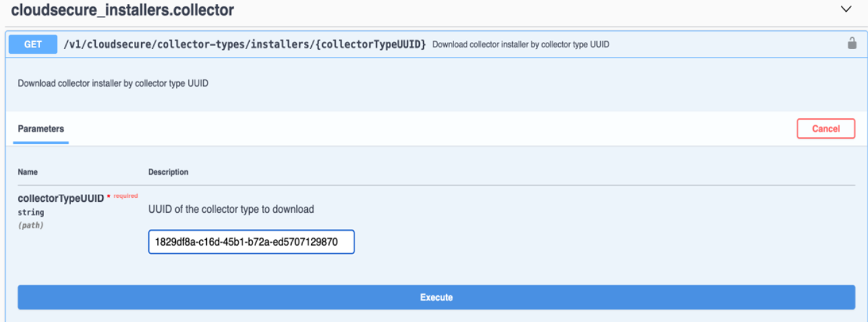
Task: Click the Description column header
Action: (168, 172)
